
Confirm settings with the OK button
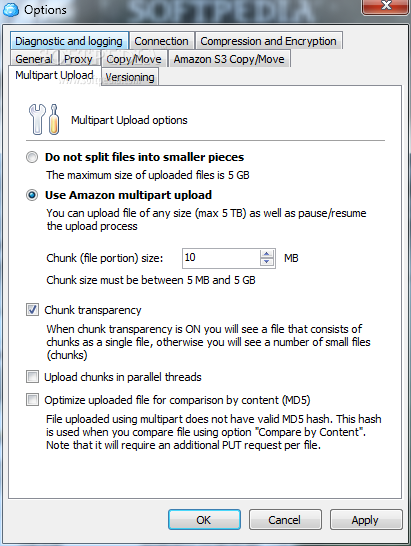[x=204, y=520]
